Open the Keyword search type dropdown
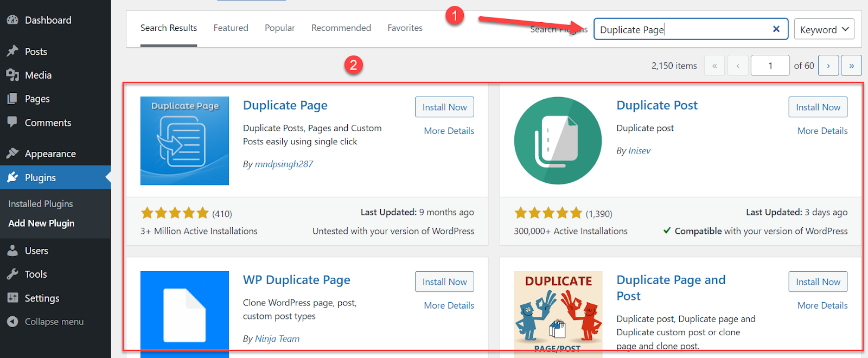 click(x=824, y=29)
